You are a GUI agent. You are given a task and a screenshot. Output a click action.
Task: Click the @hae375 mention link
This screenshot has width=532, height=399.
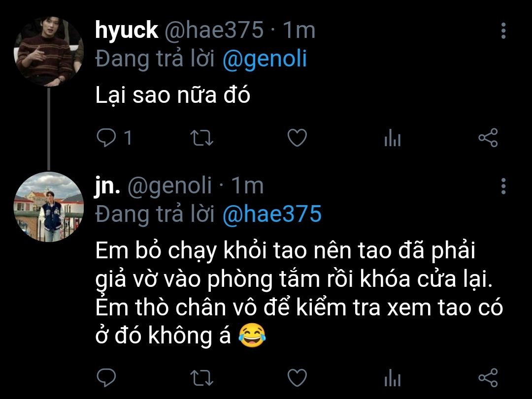coord(272,214)
